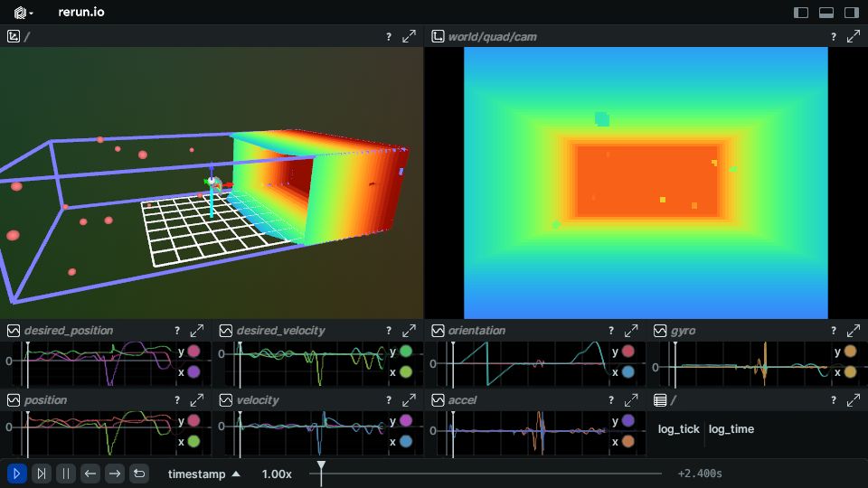This screenshot has height=488, width=868.
Task: Click the text log view icon
Action: click(x=660, y=400)
